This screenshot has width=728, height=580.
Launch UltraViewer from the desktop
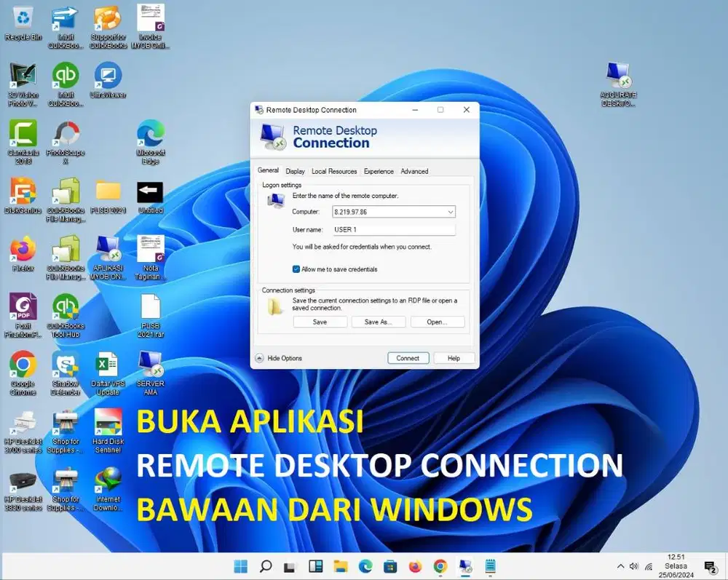coord(108,77)
